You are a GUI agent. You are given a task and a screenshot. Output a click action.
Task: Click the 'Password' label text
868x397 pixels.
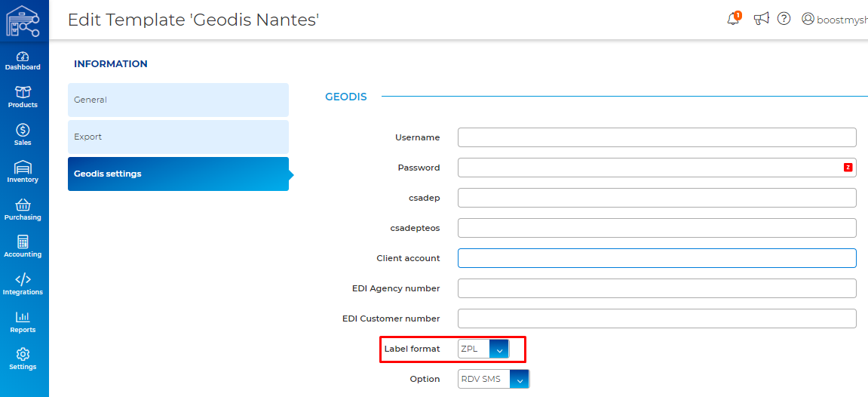(x=419, y=168)
